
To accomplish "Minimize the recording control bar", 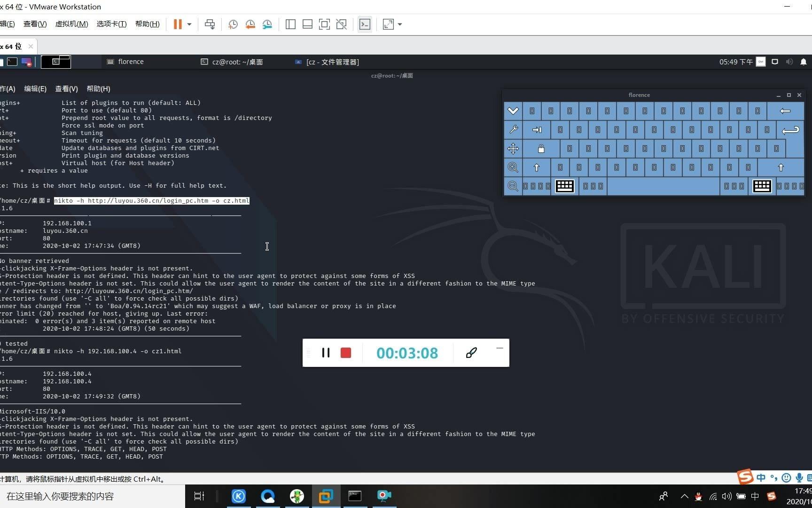I will point(500,348).
